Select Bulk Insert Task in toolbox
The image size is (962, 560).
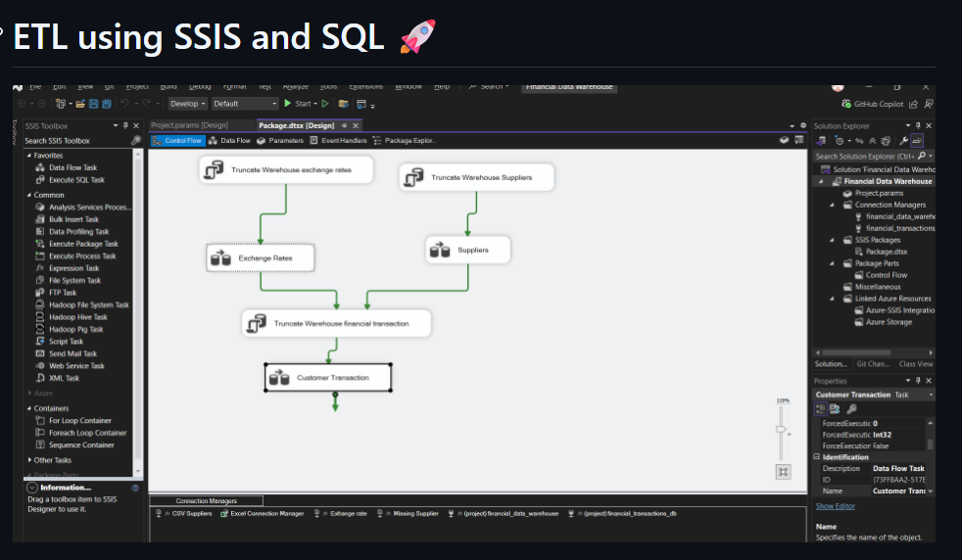pos(73,219)
